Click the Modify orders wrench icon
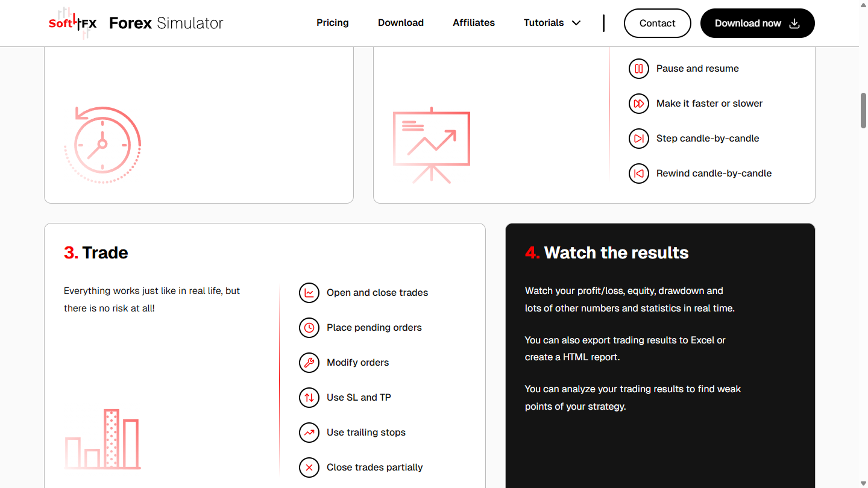Viewport: 868px width, 488px height. click(309, 363)
